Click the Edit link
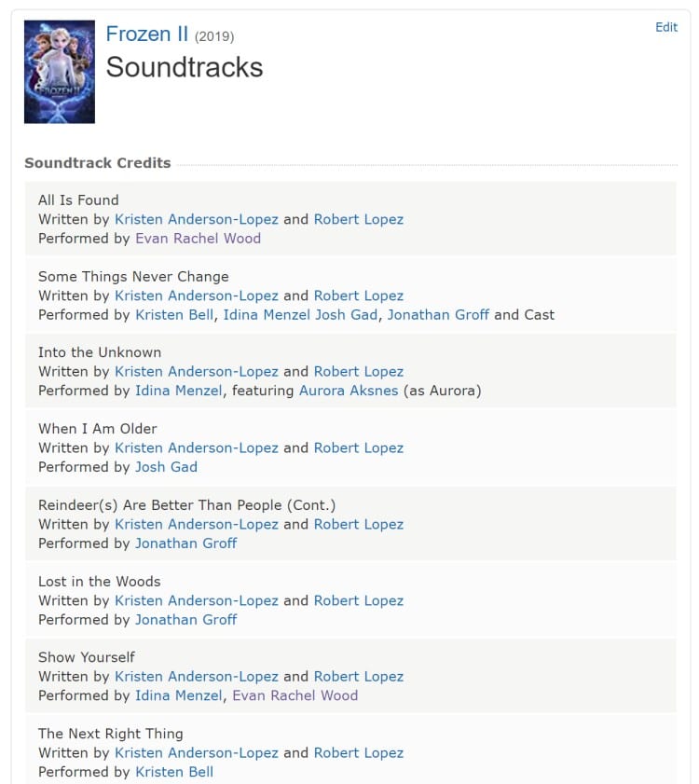699x784 pixels. pos(665,27)
